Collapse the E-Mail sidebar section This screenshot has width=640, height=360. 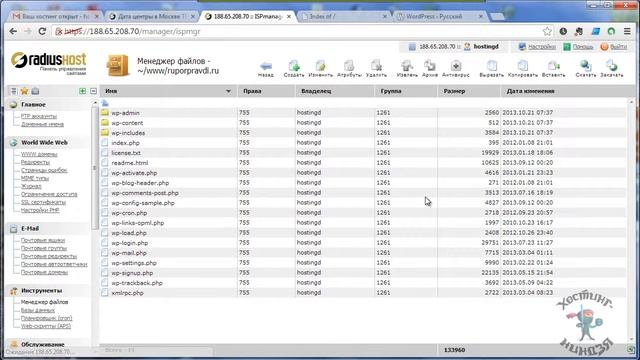point(30,229)
